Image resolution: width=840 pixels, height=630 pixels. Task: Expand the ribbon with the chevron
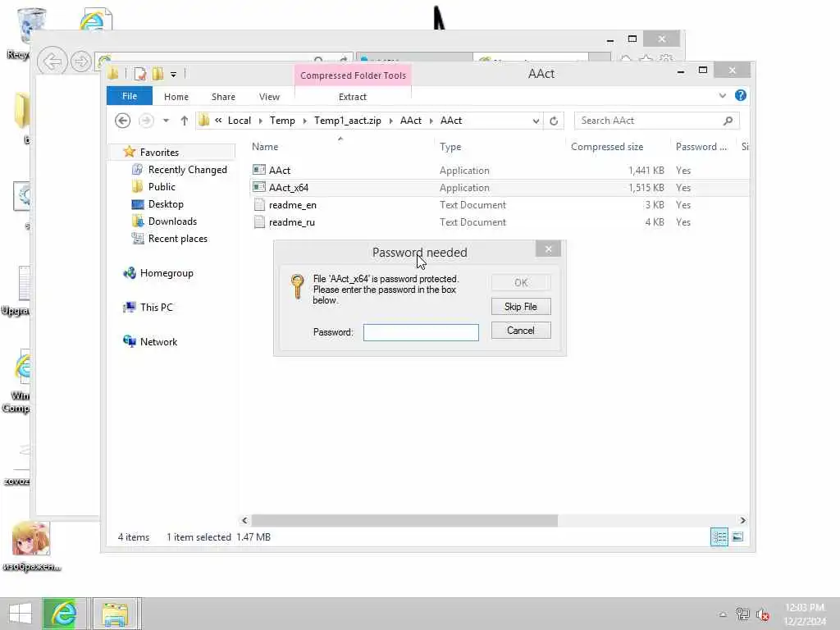(722, 95)
